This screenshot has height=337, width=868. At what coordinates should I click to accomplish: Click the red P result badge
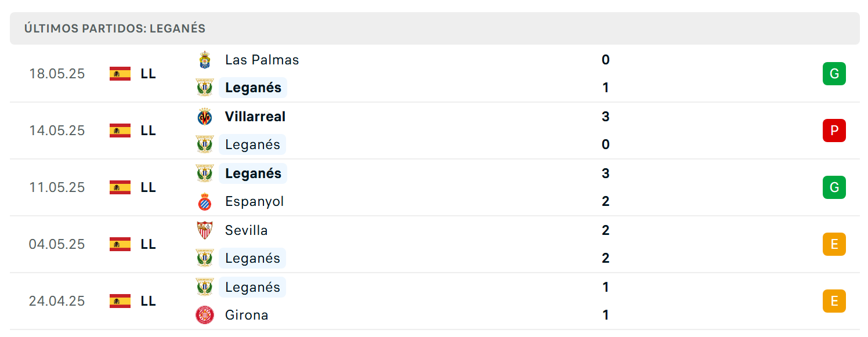(x=834, y=131)
